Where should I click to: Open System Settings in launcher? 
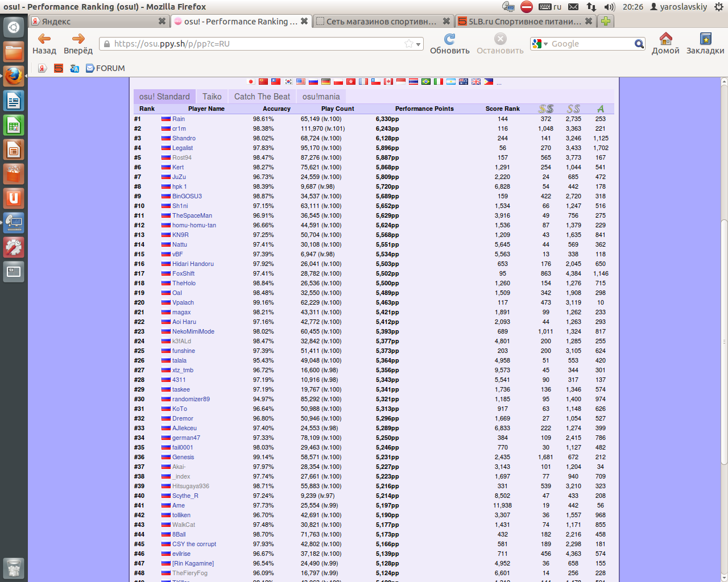(x=14, y=247)
